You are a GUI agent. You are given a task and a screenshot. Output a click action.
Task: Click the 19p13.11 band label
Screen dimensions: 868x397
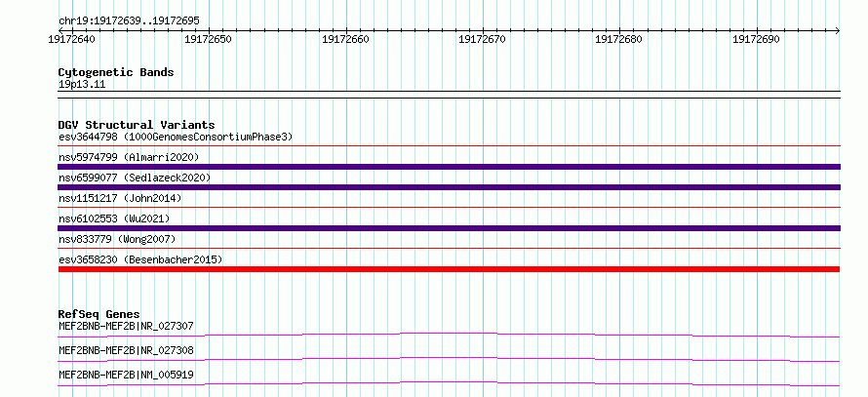[82, 85]
